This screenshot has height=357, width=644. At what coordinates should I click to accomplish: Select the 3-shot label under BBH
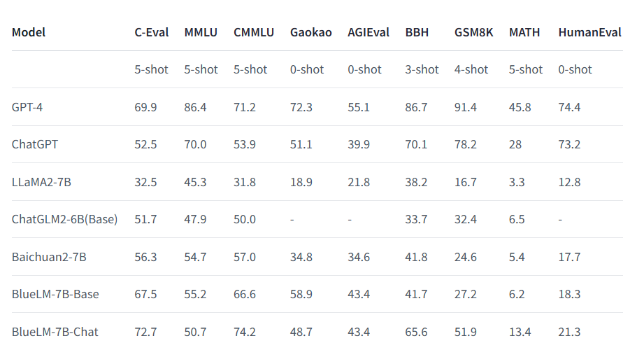tap(422, 69)
